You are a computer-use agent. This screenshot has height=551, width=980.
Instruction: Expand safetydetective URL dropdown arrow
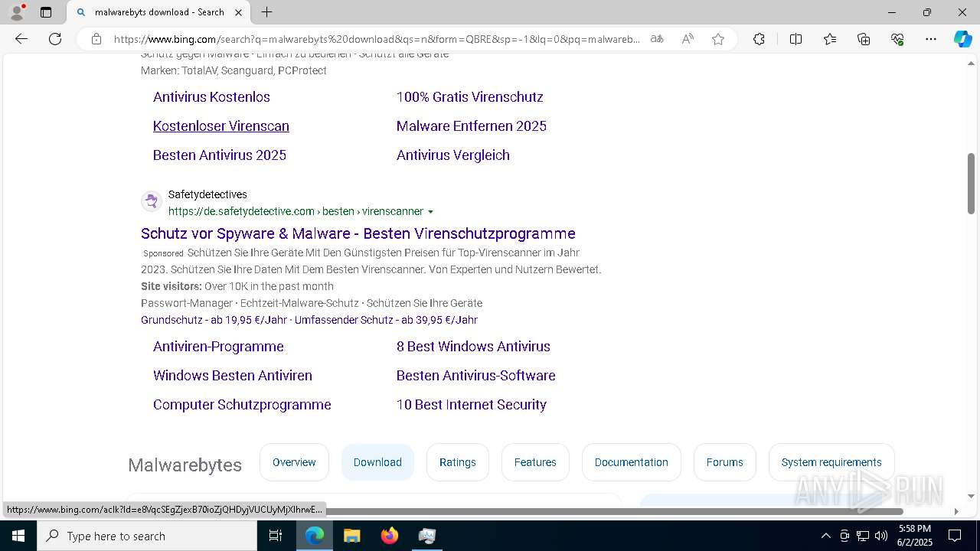(430, 212)
